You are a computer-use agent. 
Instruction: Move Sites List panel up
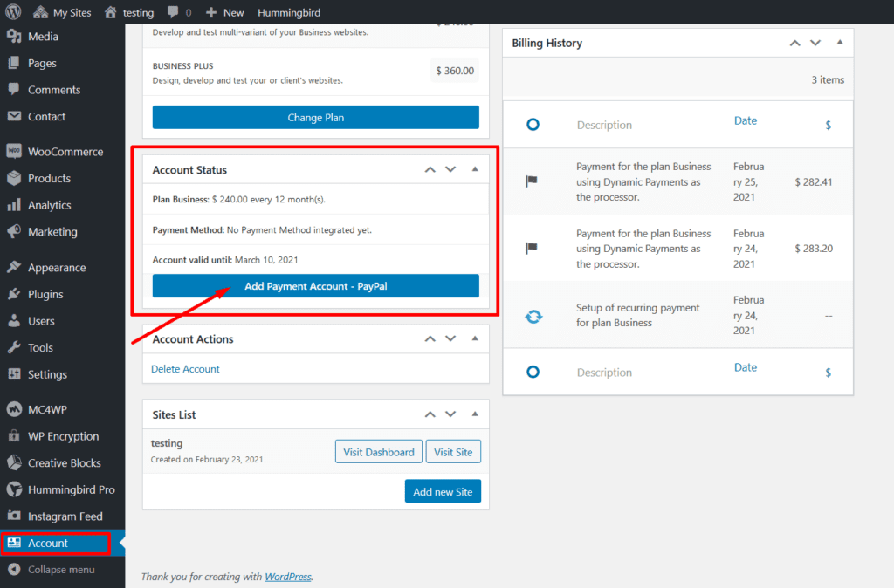tap(430, 414)
